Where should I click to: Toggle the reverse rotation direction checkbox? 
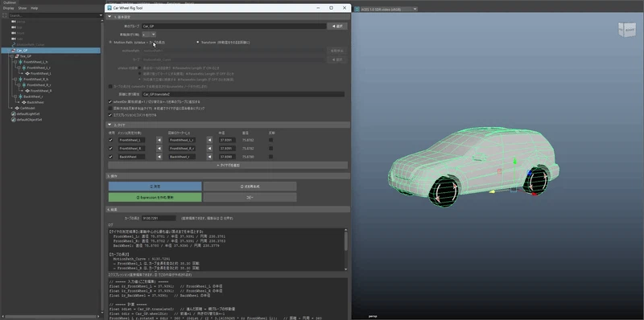110,109
